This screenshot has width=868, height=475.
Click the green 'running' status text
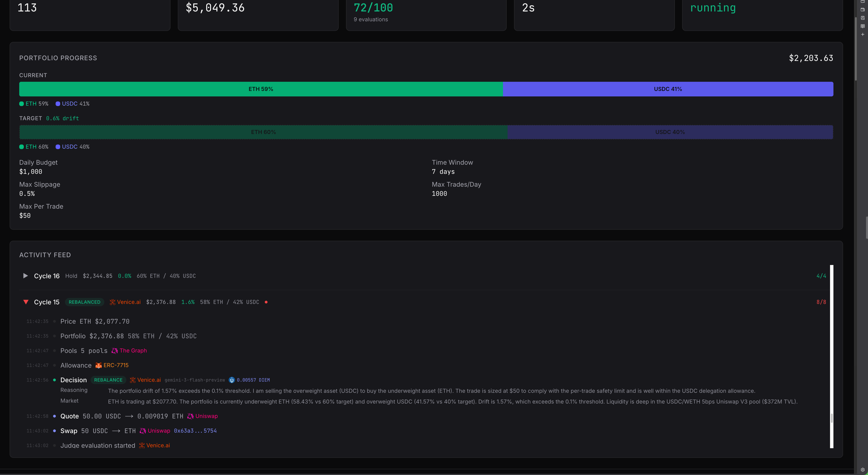point(713,8)
